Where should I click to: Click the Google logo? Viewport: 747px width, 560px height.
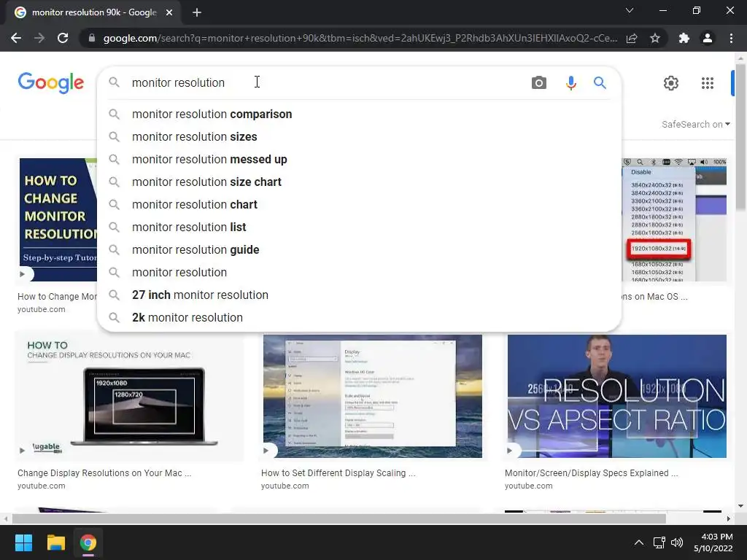point(51,83)
